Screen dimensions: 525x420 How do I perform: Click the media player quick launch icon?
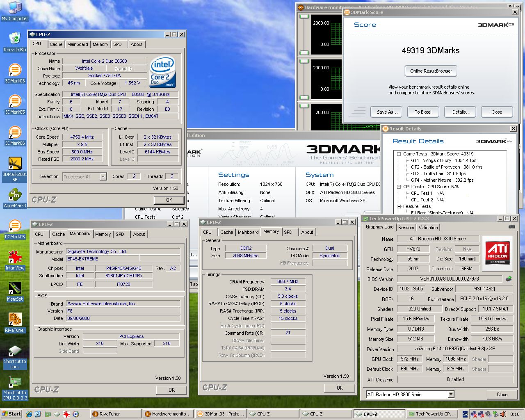[x=76, y=414]
